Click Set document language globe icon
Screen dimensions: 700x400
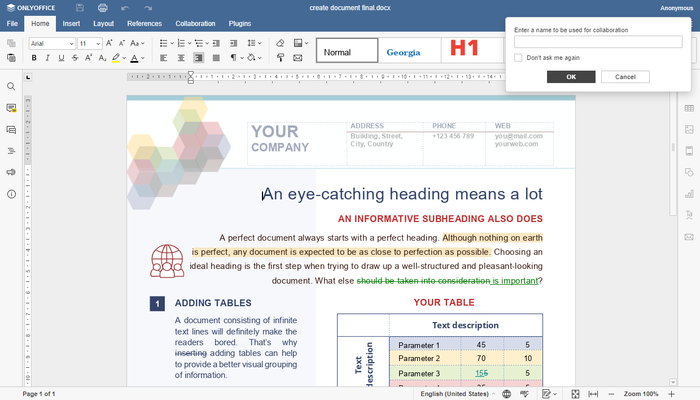[x=506, y=394]
